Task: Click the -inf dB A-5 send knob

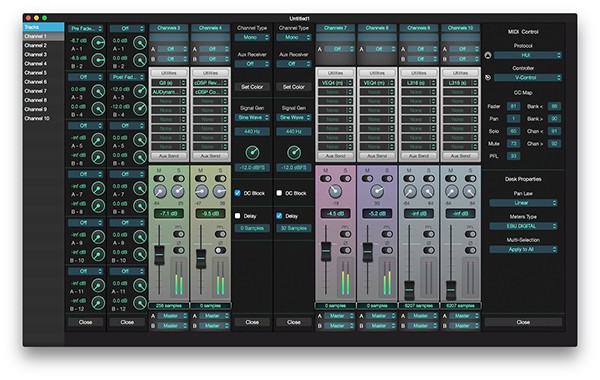Action: [98, 140]
